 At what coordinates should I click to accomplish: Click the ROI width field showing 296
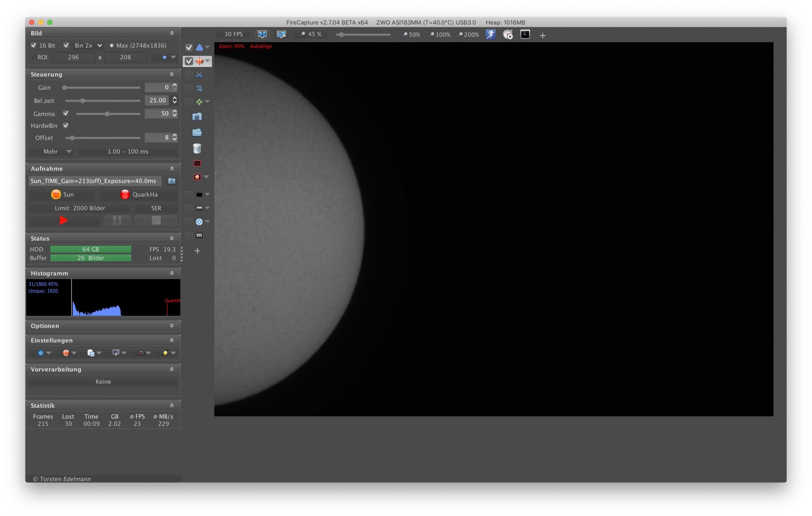tap(74, 57)
